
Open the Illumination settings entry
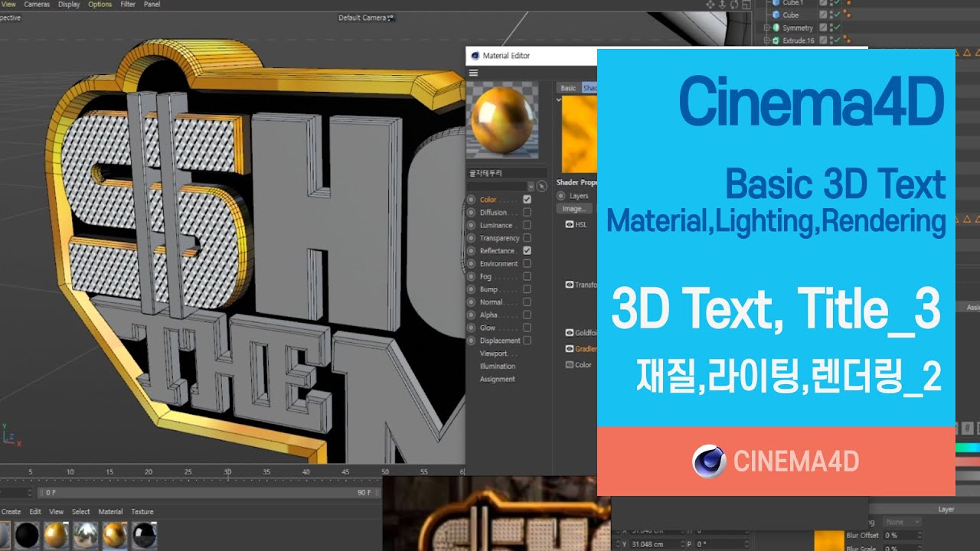coord(498,366)
